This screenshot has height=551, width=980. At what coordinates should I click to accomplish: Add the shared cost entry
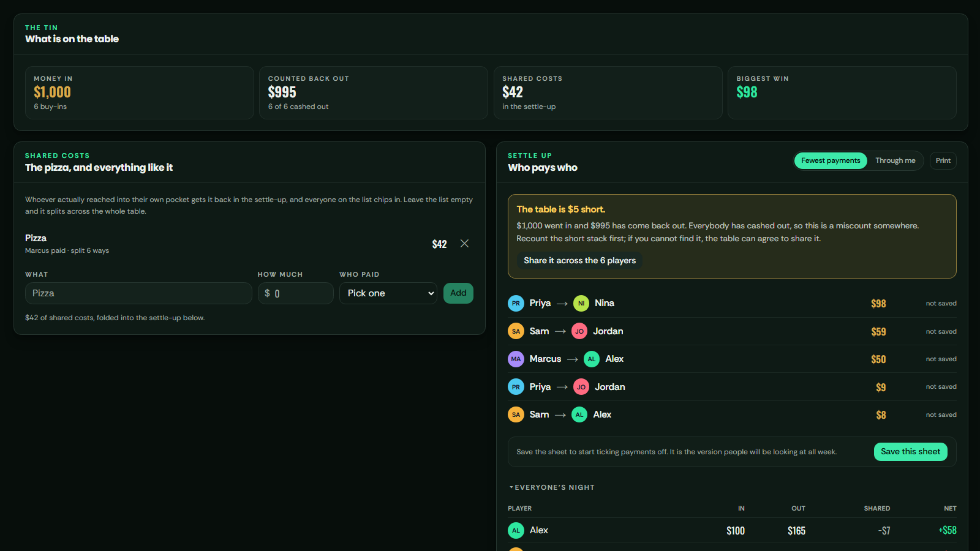pyautogui.click(x=458, y=293)
